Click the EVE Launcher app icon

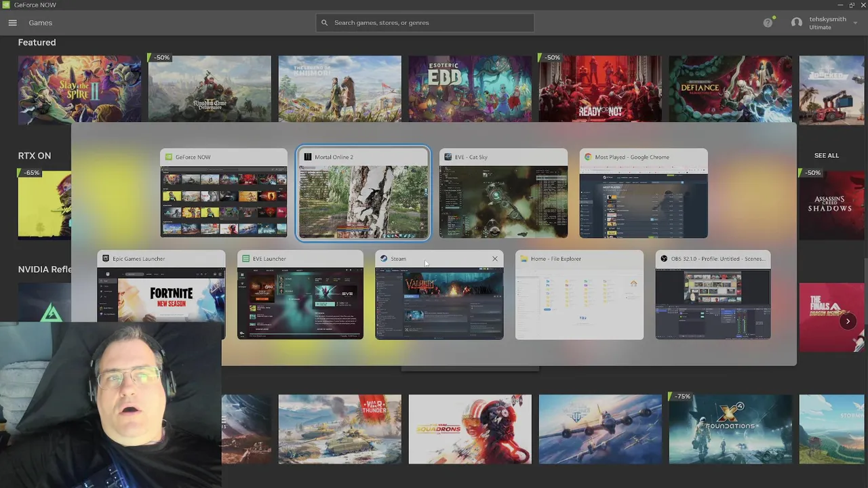(x=245, y=258)
